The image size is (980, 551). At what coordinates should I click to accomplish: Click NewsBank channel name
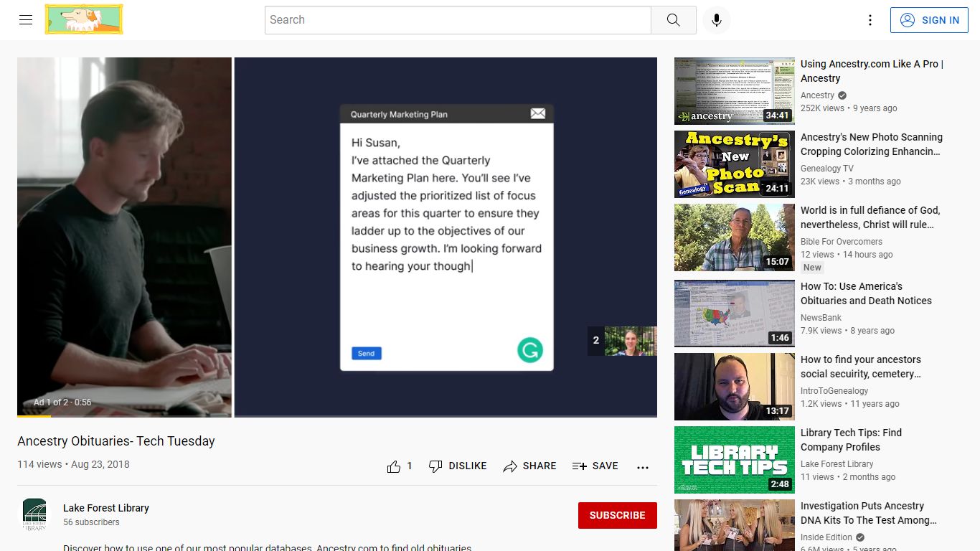click(x=821, y=318)
